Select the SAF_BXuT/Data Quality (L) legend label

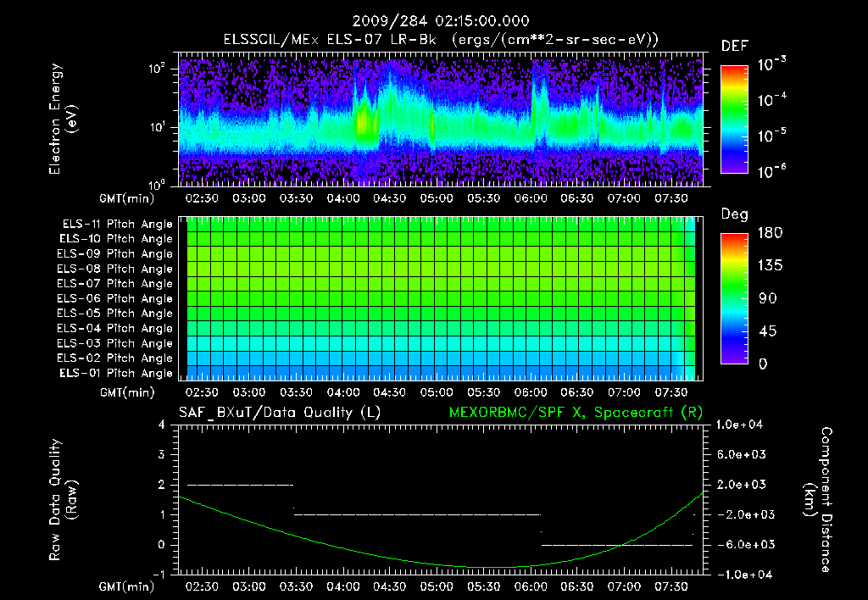click(x=280, y=413)
